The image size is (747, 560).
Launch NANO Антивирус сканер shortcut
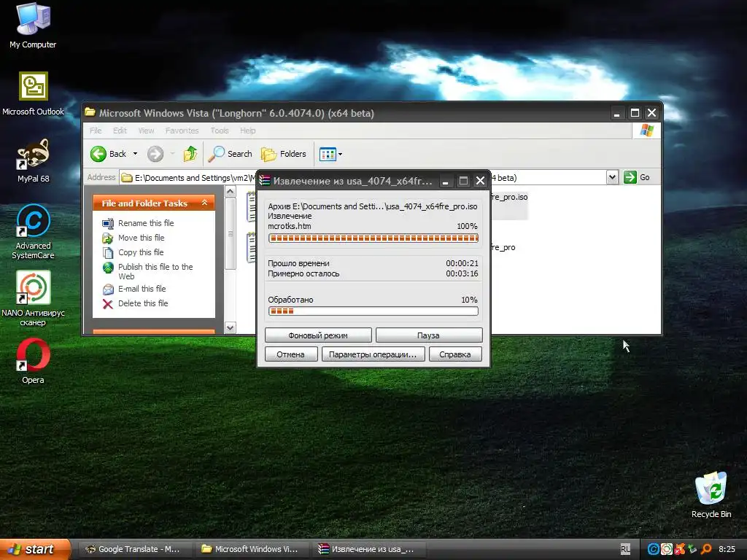point(33,298)
